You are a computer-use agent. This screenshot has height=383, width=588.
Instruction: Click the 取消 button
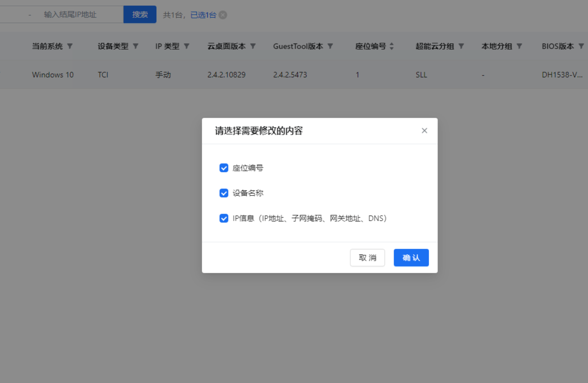coord(367,258)
